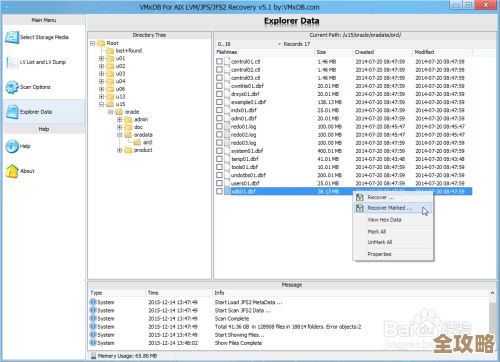500x362 pixels.
Task: Choose Recover Marked from context menu
Action: pyautogui.click(x=393, y=208)
